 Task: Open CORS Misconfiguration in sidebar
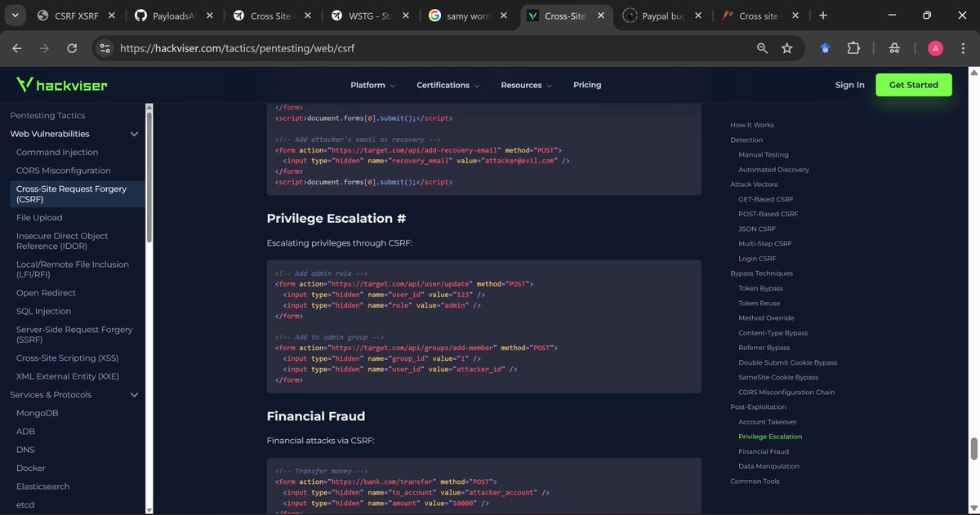(x=64, y=171)
